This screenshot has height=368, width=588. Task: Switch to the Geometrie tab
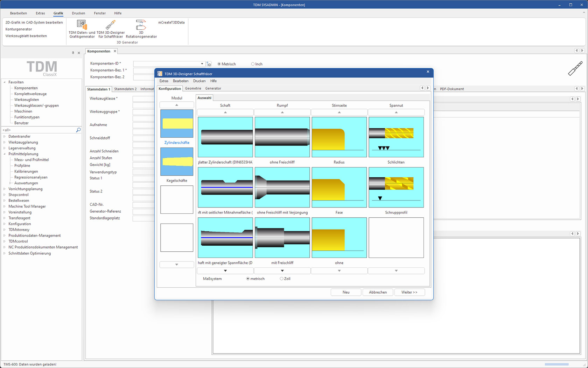(x=193, y=88)
